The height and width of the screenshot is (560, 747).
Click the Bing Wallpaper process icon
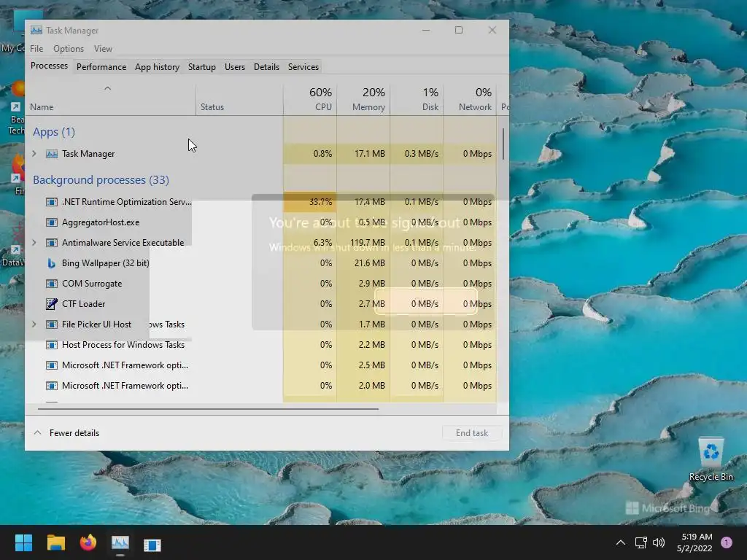[52, 262]
